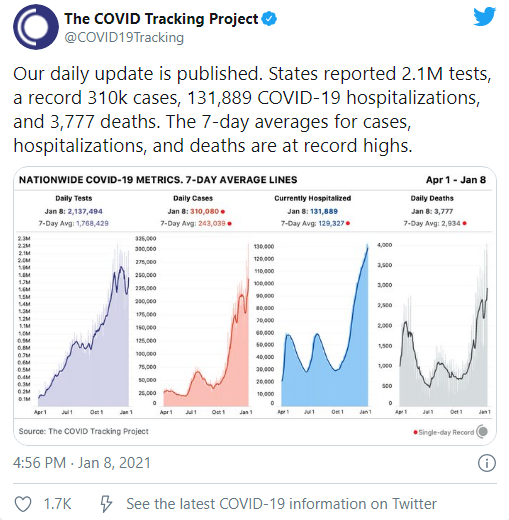
Task: Click the tweet body text
Action: pos(252,110)
